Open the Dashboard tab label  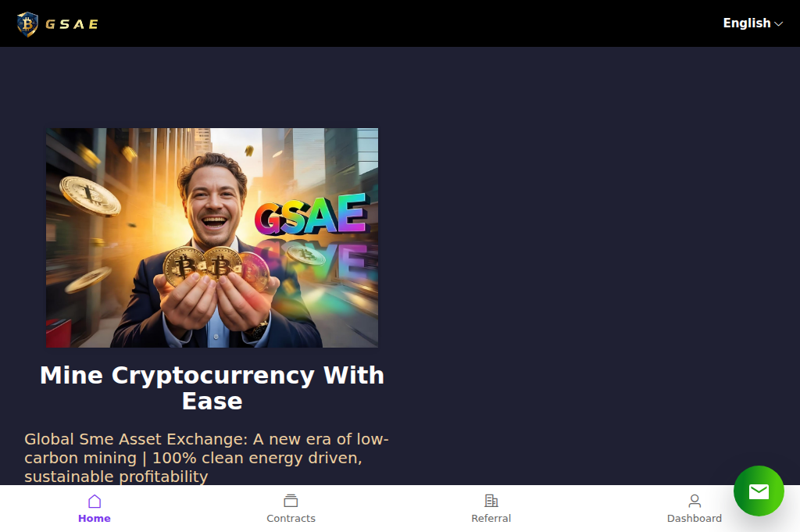(695, 518)
